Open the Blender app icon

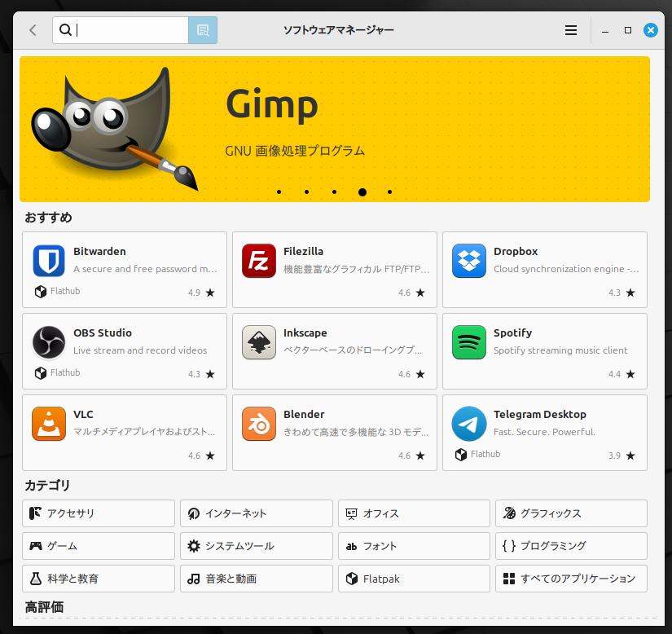coord(259,424)
